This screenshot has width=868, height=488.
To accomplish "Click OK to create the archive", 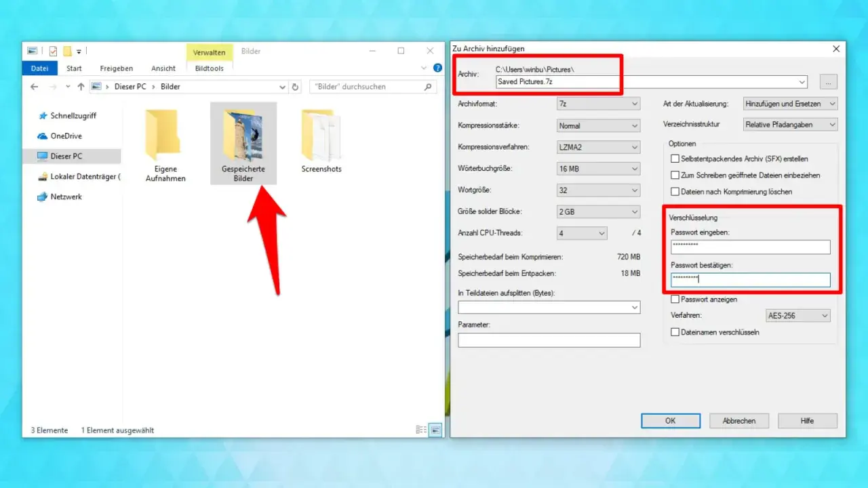I will point(670,421).
